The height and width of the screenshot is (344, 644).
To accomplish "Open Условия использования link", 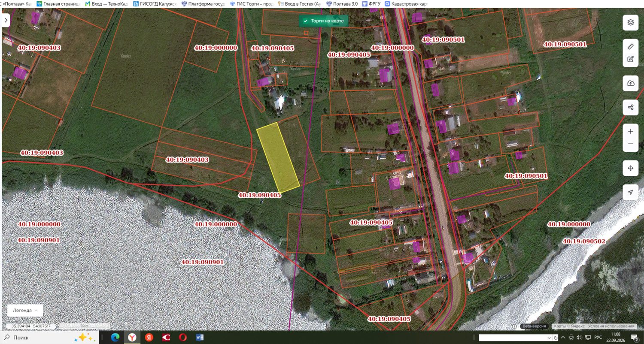I will tap(611, 326).
